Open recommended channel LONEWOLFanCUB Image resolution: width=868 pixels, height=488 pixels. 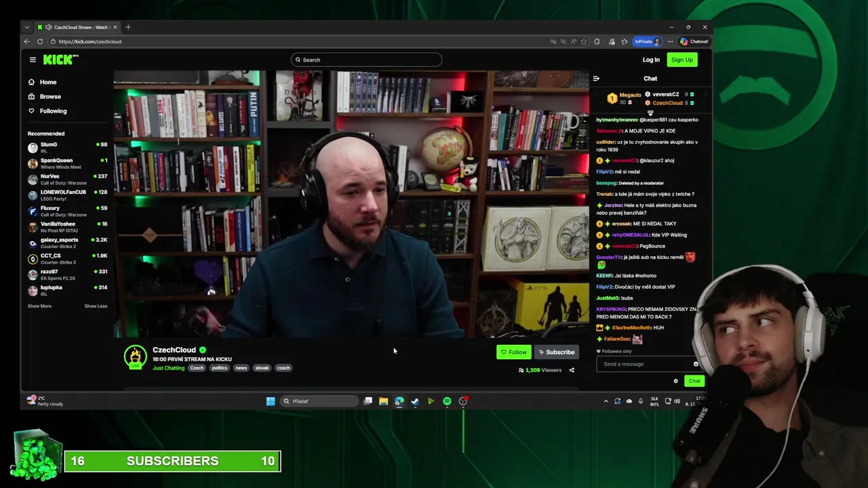67,195
